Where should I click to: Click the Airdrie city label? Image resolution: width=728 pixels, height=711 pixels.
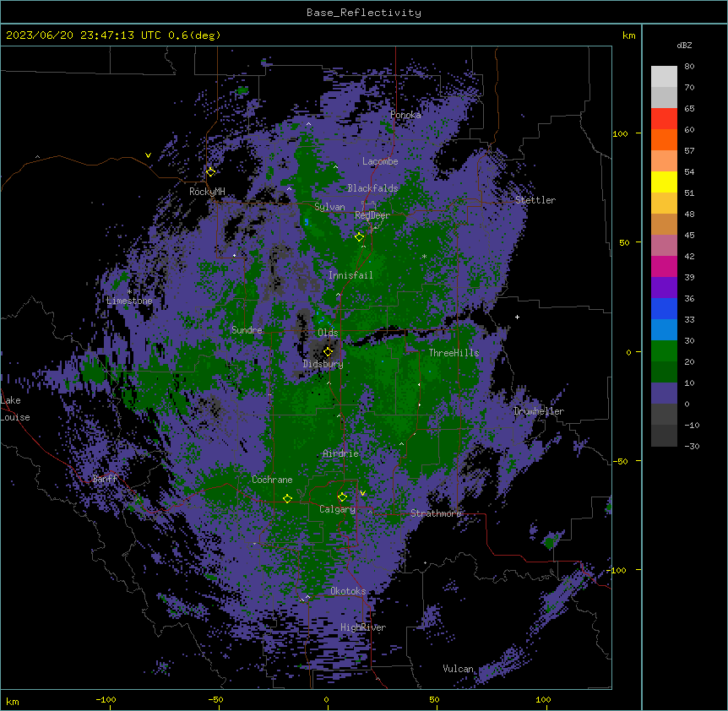point(340,453)
